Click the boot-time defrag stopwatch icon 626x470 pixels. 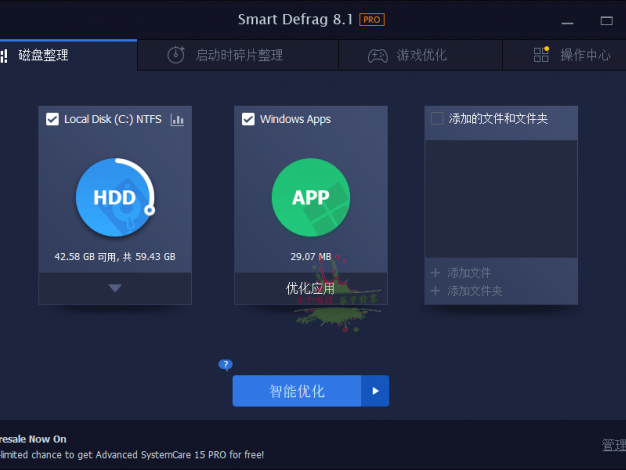[176, 55]
